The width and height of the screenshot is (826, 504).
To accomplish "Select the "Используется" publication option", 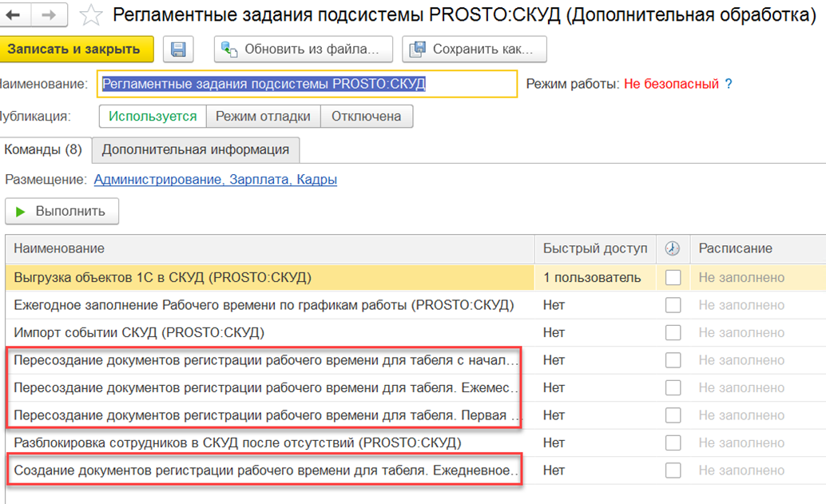I will [x=153, y=116].
